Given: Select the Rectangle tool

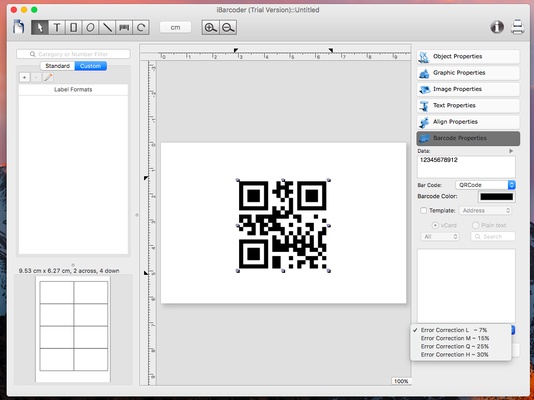Looking at the screenshot, I should click(73, 27).
